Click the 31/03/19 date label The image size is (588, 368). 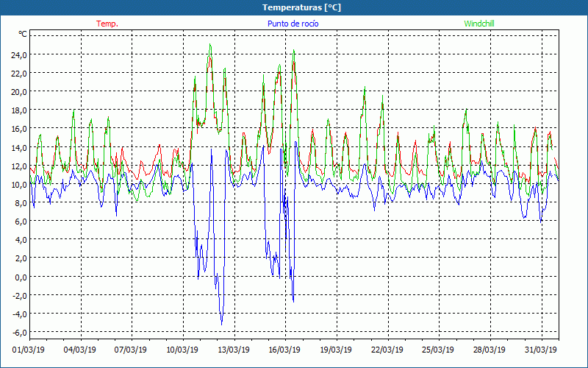(542, 350)
